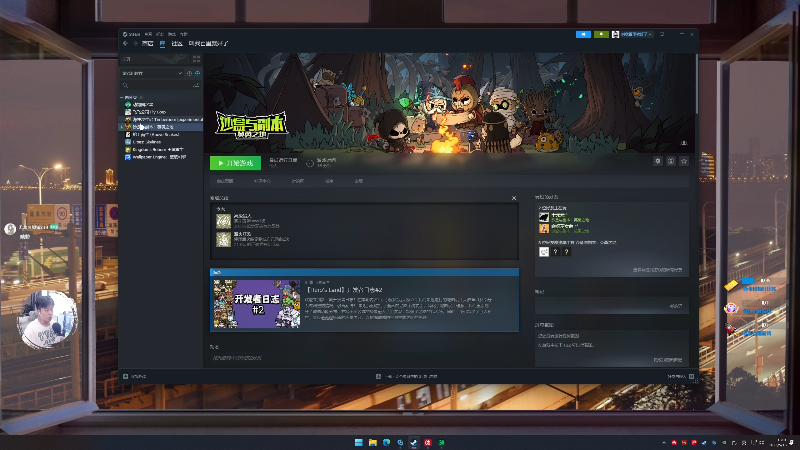The height and width of the screenshot is (450, 800).
Task: Open the 好友 (Friends) menu
Action: 160,34
